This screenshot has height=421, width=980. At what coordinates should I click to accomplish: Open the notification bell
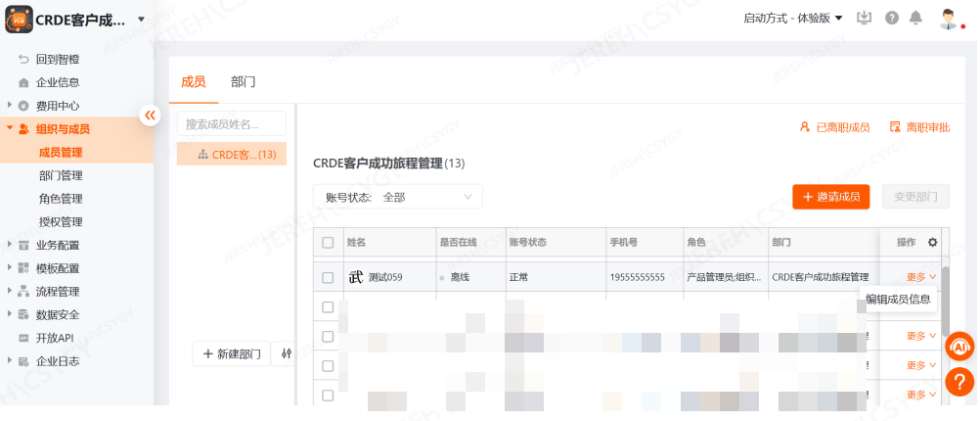click(x=915, y=18)
